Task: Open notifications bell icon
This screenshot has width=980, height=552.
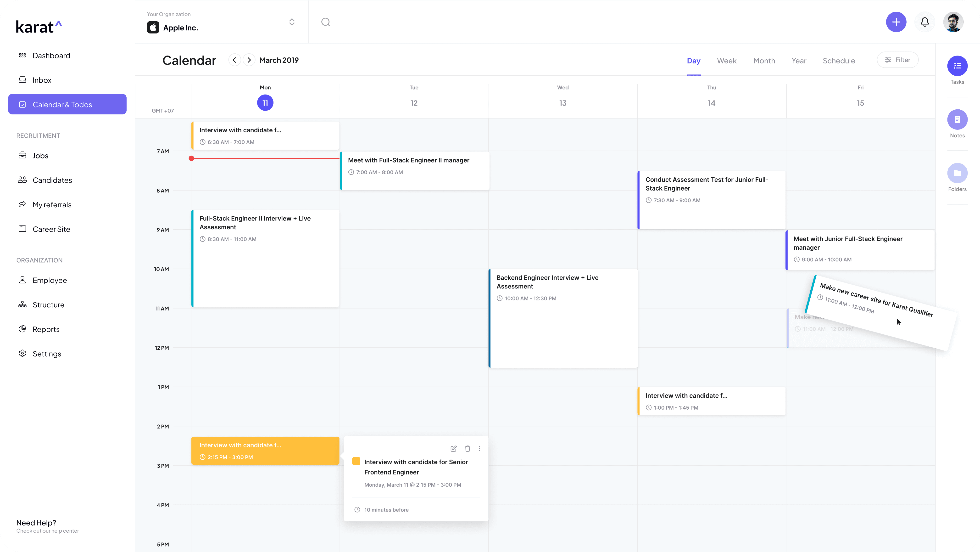Action: (924, 22)
